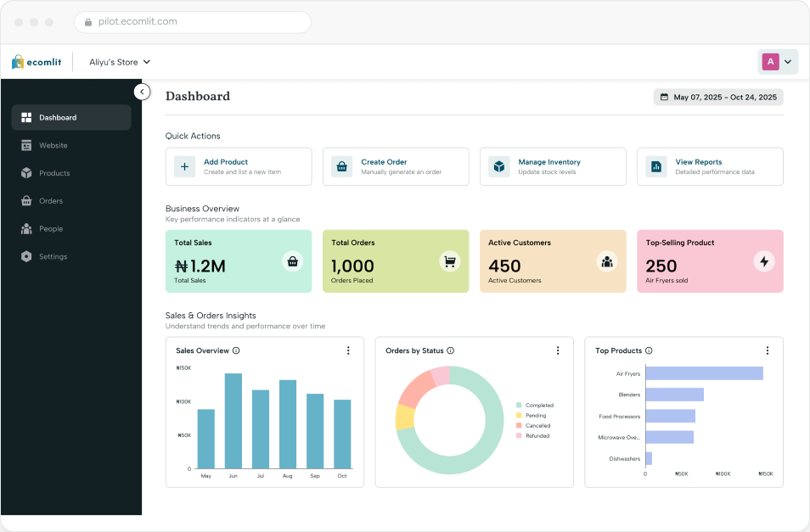Click the Top Products info icon
This screenshot has height=532, width=810.
(649, 350)
